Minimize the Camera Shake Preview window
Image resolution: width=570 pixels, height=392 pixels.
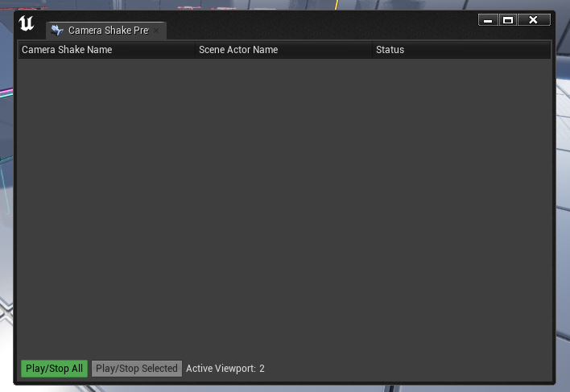tap(488, 20)
